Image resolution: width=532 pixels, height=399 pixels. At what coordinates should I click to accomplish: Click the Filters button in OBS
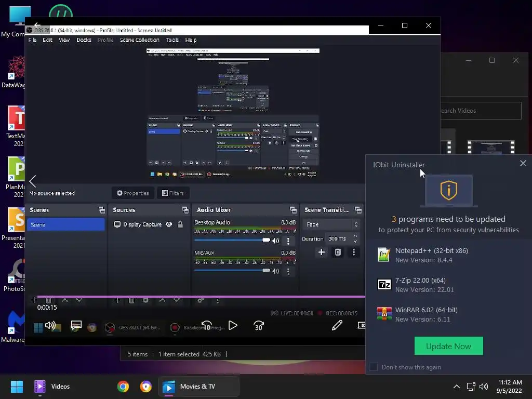coord(173,193)
